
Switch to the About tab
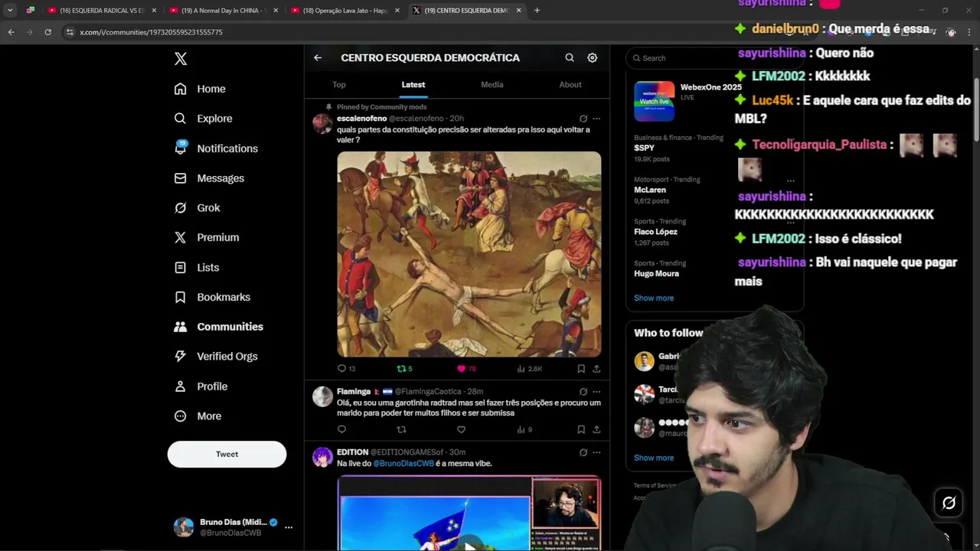point(570,85)
